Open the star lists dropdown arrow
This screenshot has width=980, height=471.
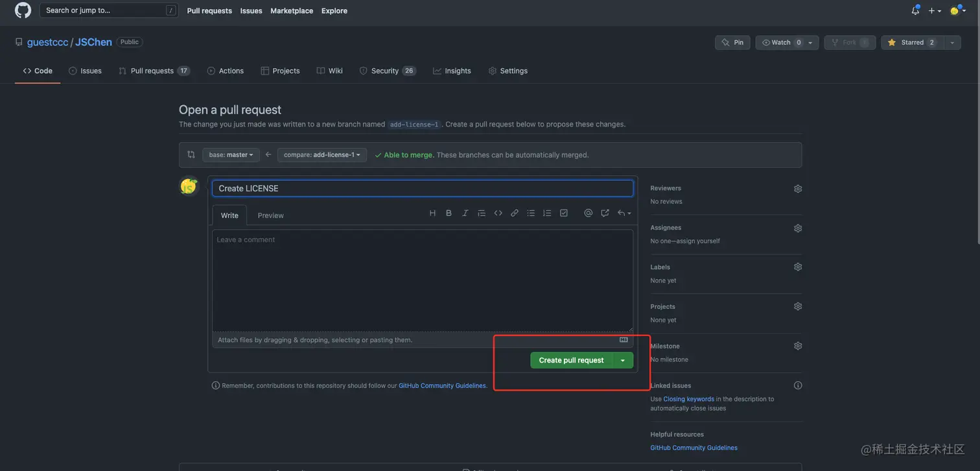tap(952, 42)
